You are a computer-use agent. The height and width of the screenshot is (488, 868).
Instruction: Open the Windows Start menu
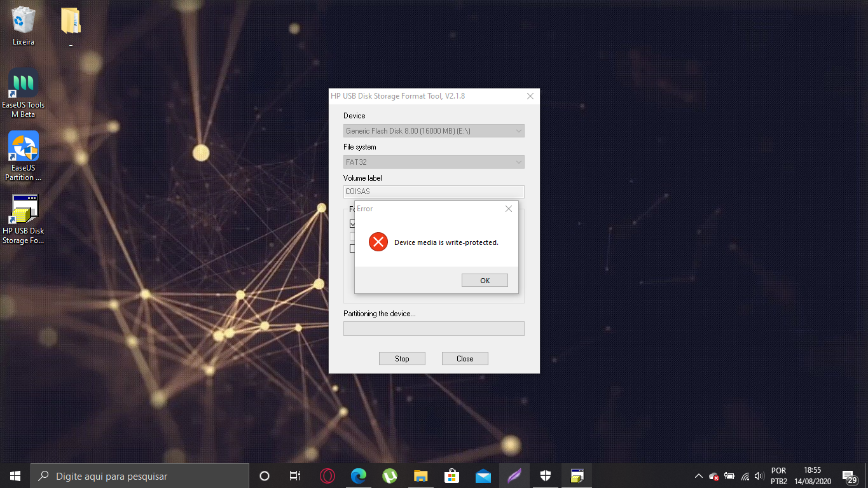pos(15,476)
